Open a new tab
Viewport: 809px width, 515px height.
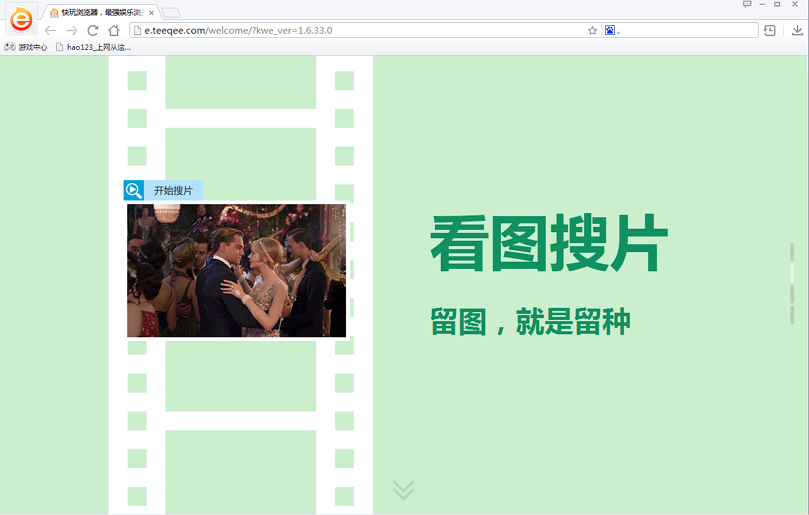pyautogui.click(x=171, y=13)
